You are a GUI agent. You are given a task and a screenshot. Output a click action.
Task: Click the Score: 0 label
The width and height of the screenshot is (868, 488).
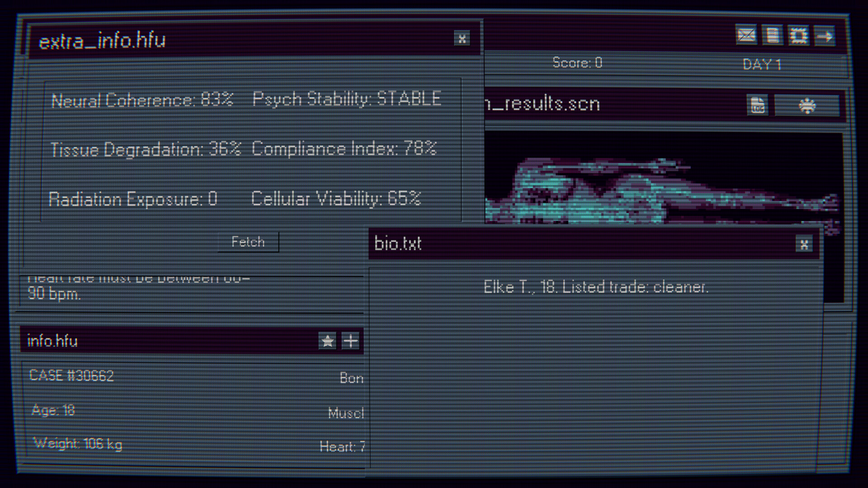(577, 62)
